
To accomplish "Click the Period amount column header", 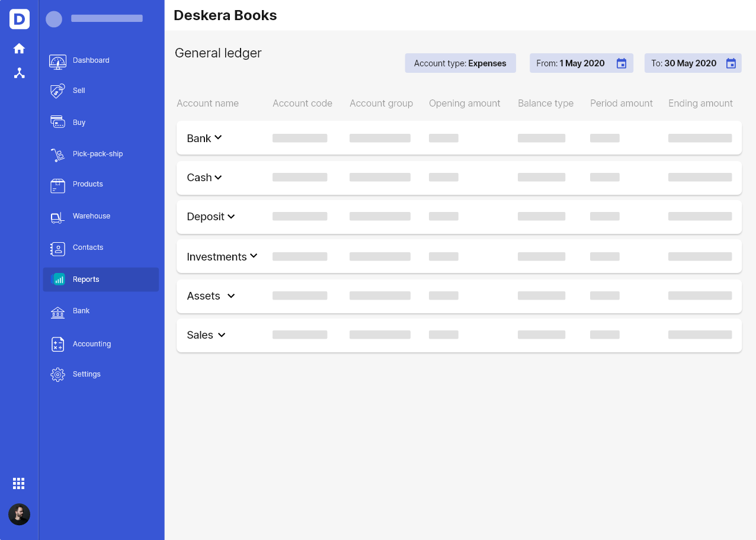I will tap(622, 103).
